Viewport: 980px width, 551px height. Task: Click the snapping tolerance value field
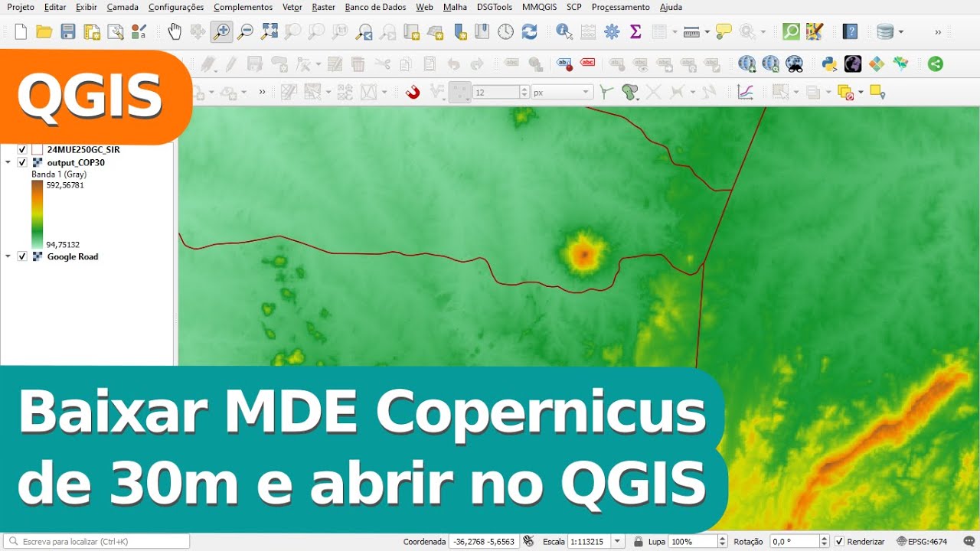click(496, 92)
